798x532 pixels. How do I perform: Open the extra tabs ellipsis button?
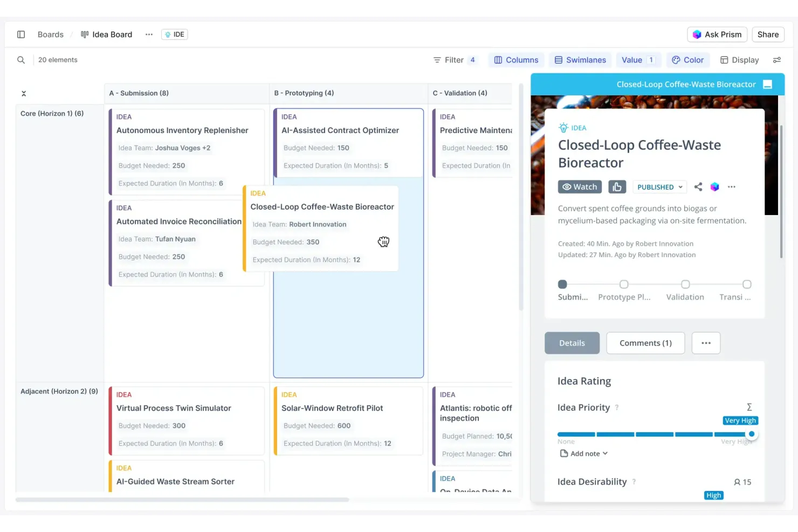706,343
